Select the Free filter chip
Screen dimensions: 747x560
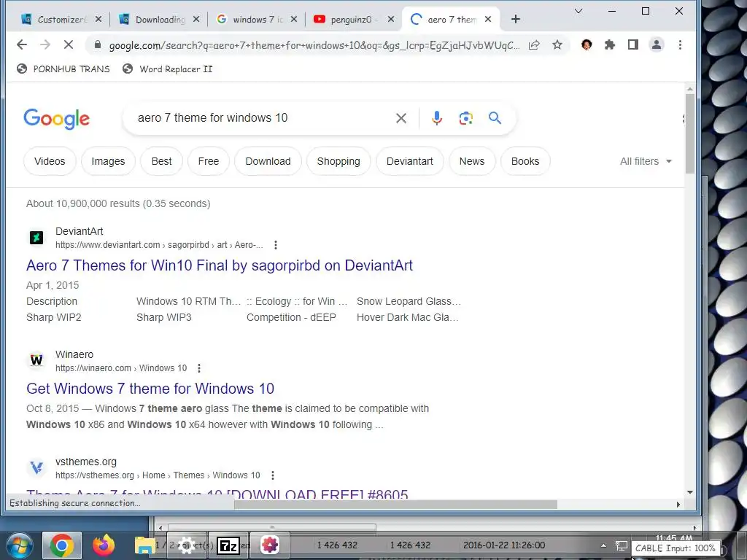(x=209, y=161)
